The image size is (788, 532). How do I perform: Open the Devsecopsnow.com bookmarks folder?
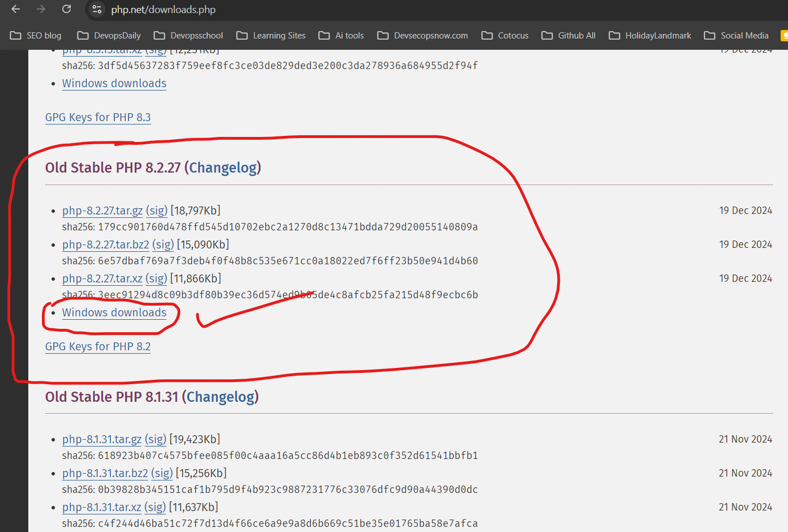click(x=422, y=35)
